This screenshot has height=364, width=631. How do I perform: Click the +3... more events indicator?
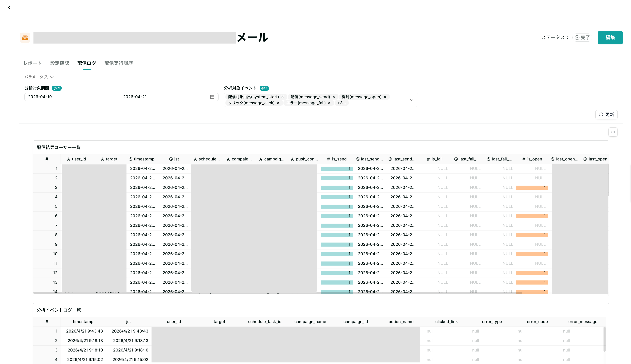point(341,103)
